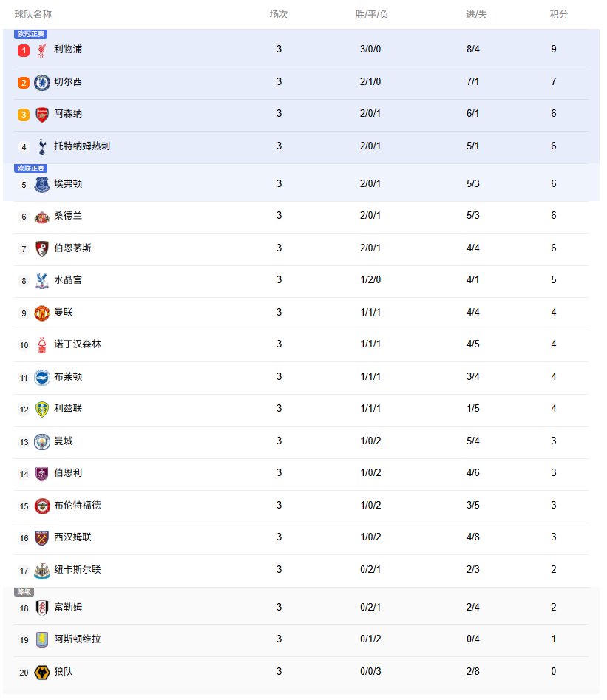The height and width of the screenshot is (700, 607).
Task: Click the Crystal Palace eagle crest
Action: (x=42, y=281)
